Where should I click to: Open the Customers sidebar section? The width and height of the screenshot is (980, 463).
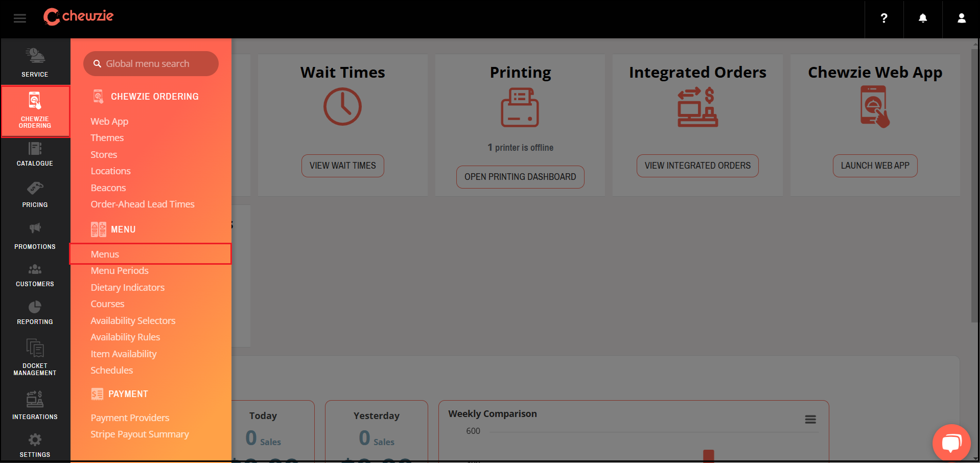tap(35, 275)
